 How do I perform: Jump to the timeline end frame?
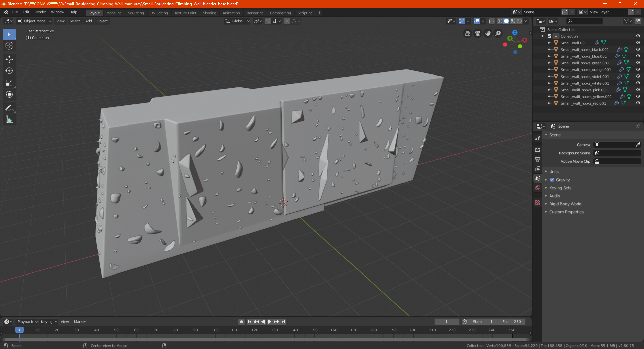coord(283,322)
